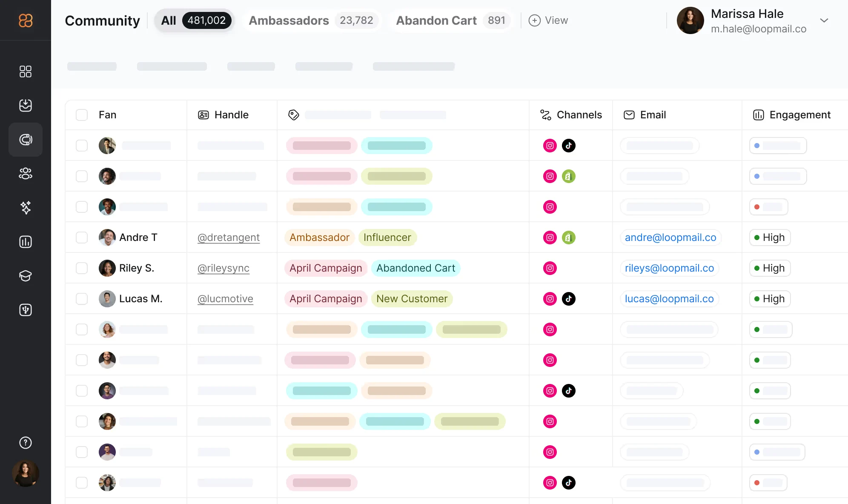848x504 pixels.
Task: Switch to the All 481,002 tab
Action: pos(195,20)
